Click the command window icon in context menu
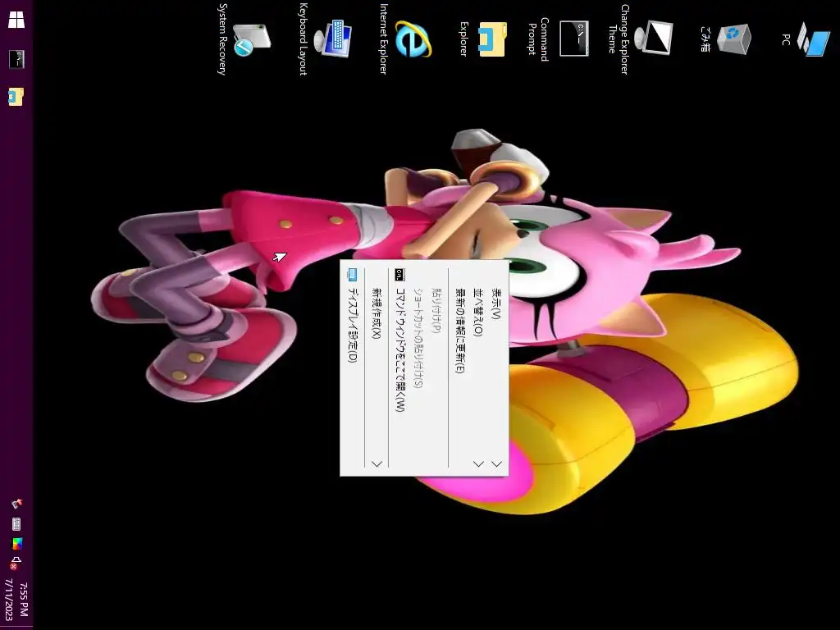Screen dimensions: 840x630 coord(399,275)
